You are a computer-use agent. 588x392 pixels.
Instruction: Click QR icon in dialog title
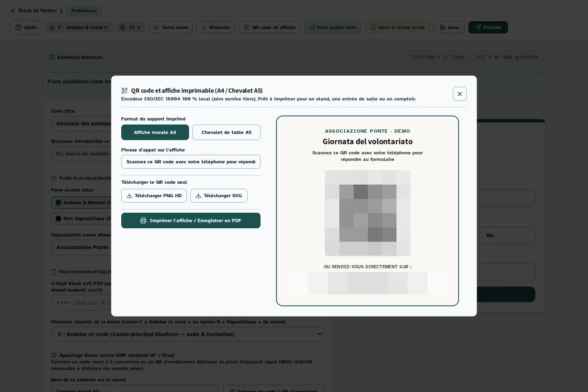(x=125, y=91)
